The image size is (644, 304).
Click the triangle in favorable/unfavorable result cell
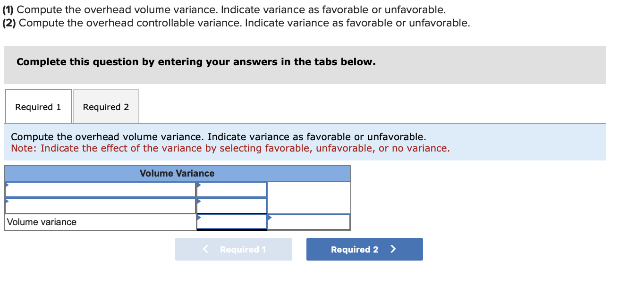point(270,217)
